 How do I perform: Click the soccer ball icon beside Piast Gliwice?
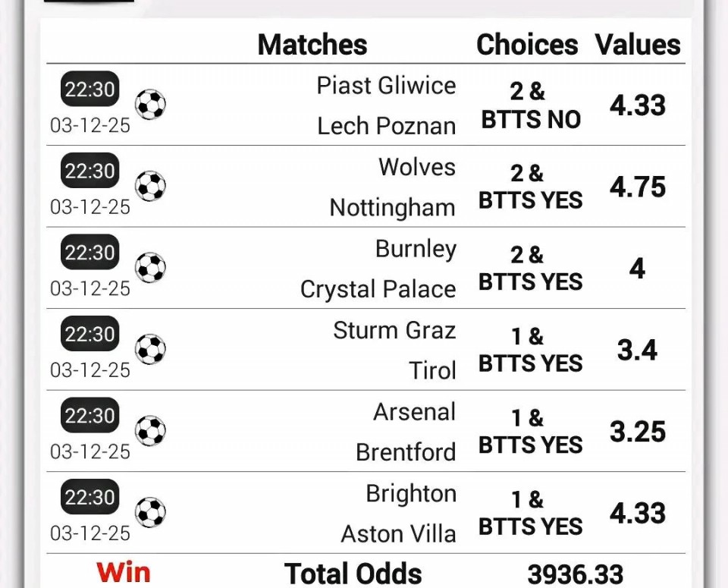(150, 105)
